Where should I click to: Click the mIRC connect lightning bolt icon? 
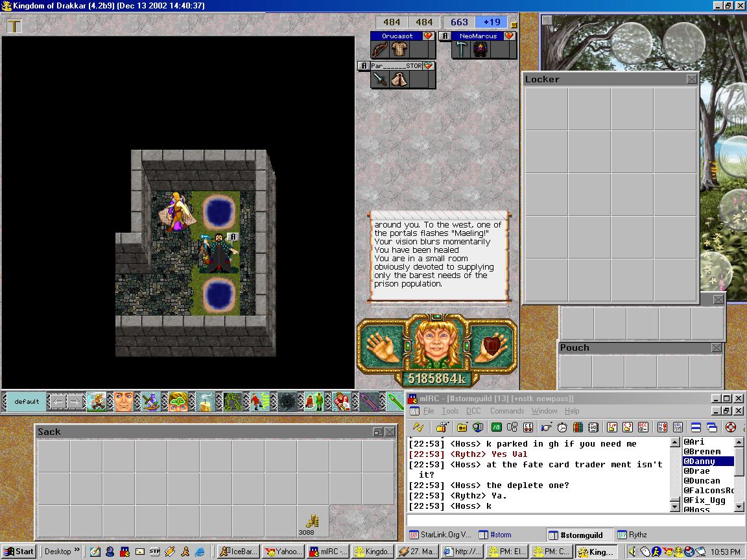click(x=418, y=427)
